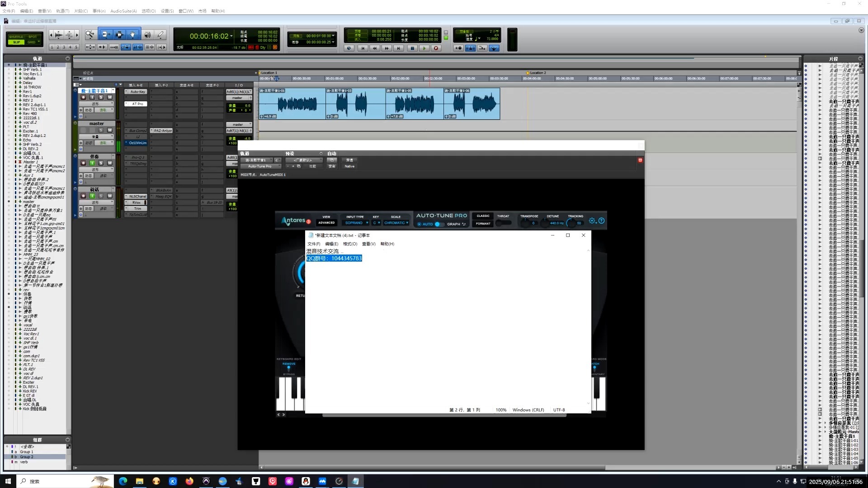Select the Selector tool

click(119, 34)
